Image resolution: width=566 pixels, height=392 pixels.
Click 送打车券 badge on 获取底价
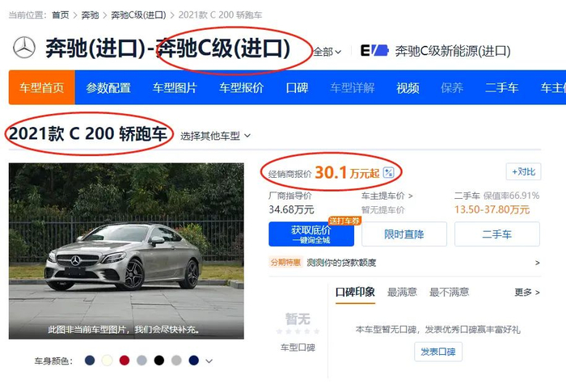tap(344, 221)
